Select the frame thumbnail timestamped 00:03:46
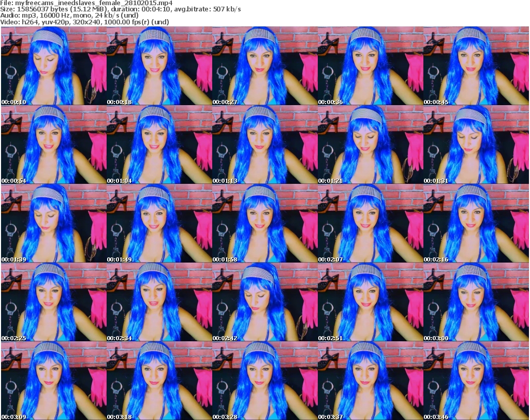 click(476, 381)
